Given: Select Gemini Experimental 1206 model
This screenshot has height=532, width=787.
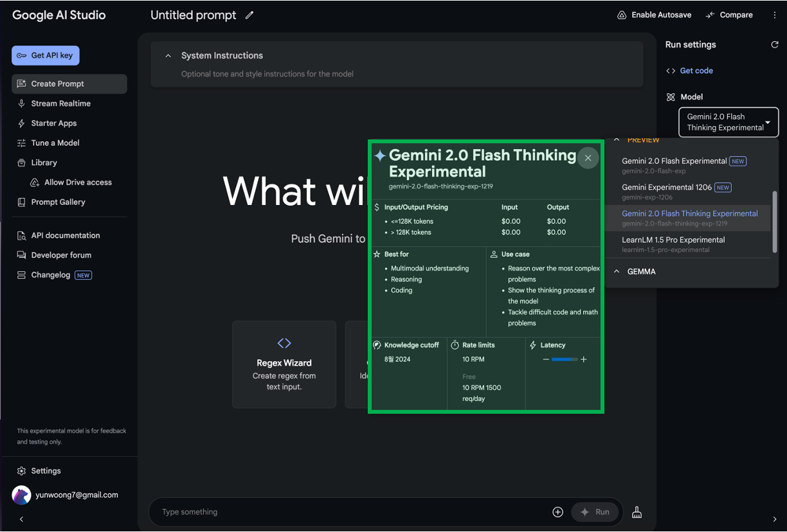Looking at the screenshot, I should tap(687, 191).
